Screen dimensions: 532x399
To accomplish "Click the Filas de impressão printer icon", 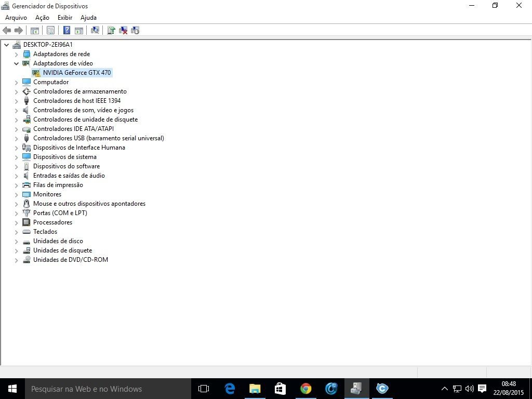I will (26, 185).
